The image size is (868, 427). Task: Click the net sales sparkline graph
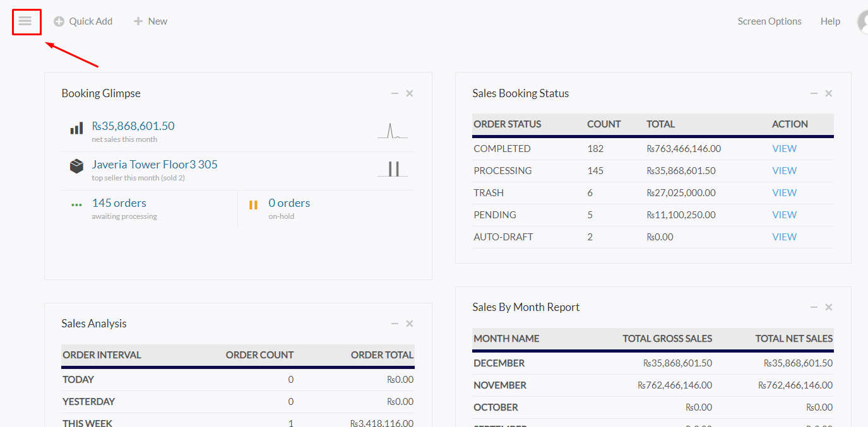tap(393, 131)
